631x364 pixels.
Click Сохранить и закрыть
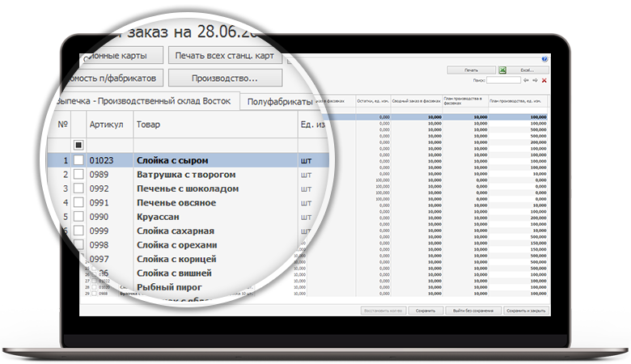[526, 310]
